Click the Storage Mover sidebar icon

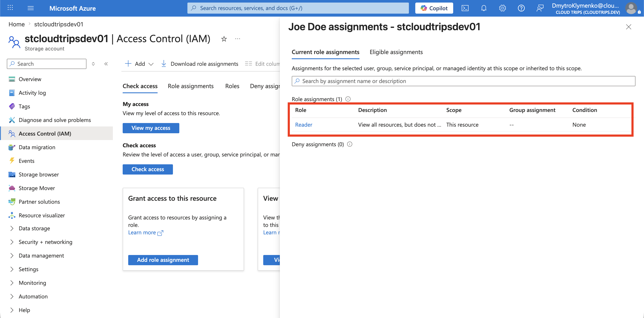12,188
